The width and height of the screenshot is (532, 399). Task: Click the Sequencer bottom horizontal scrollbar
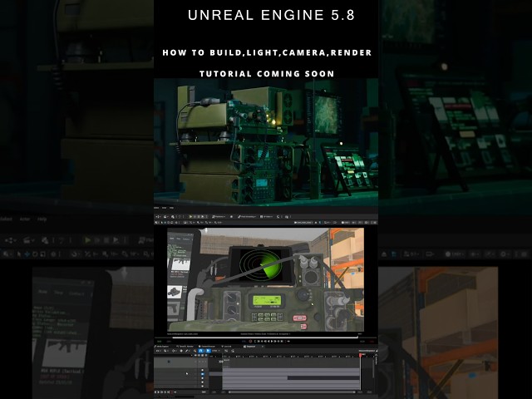293,392
